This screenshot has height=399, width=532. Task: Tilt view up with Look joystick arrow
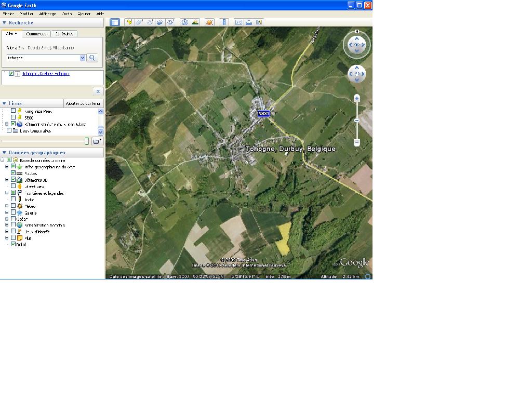tap(356, 38)
